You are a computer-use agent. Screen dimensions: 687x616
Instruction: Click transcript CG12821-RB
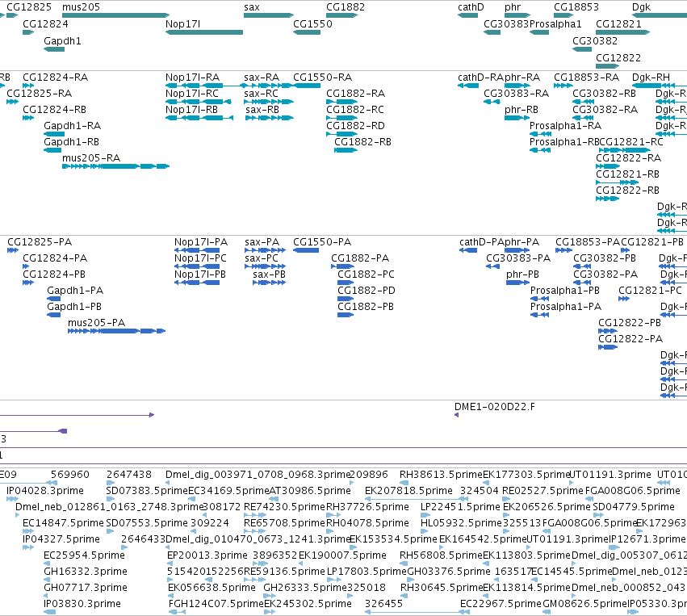pyautogui.click(x=627, y=174)
